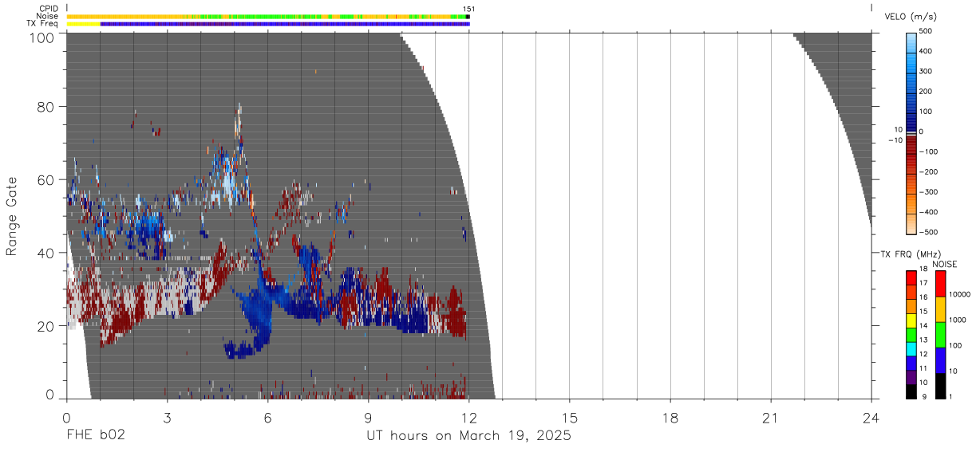Click the blue swatch in NOISE legend

pos(940,360)
